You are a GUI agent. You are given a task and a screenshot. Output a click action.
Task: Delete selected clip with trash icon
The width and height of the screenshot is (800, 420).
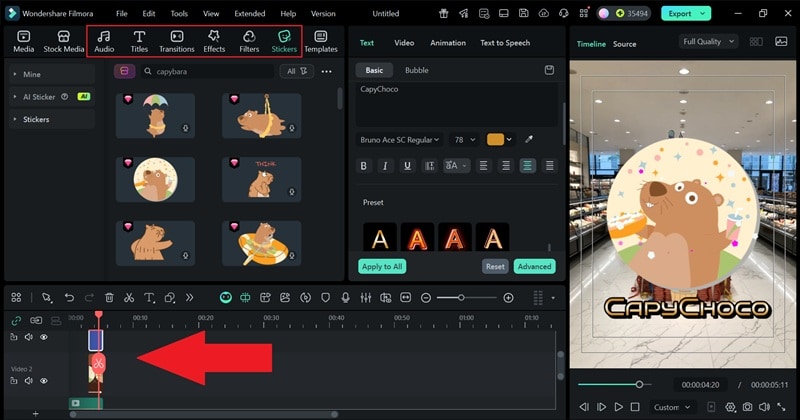click(x=109, y=298)
